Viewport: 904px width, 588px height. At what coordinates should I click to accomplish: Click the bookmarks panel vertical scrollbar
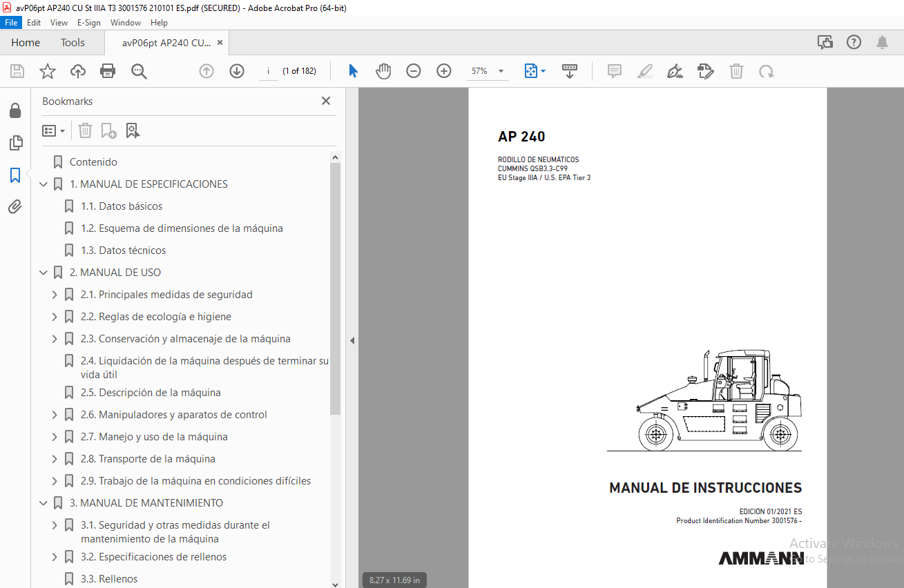[336, 288]
